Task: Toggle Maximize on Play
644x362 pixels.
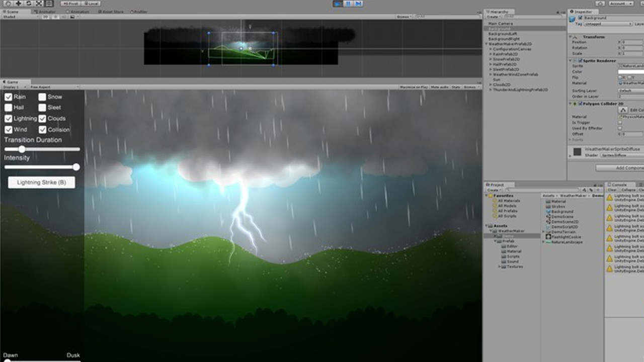Action: pyautogui.click(x=414, y=87)
